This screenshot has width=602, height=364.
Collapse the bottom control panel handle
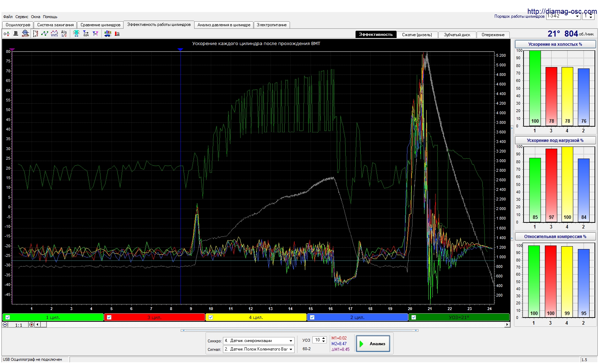click(300, 330)
